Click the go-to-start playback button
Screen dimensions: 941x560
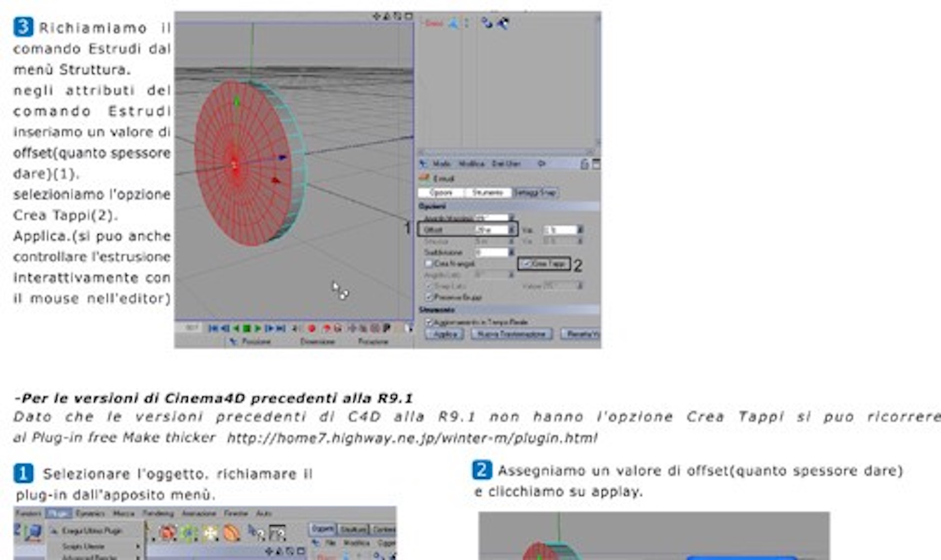(214, 328)
